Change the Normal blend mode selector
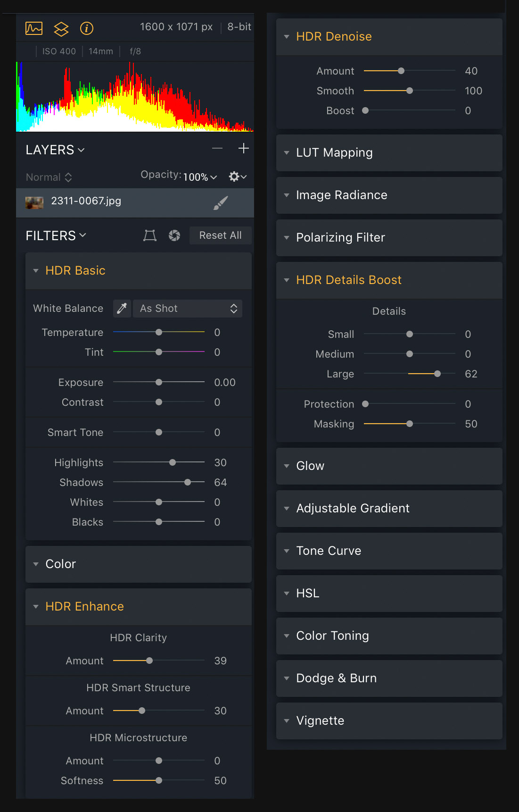Image resolution: width=519 pixels, height=812 pixels. pos(49,177)
